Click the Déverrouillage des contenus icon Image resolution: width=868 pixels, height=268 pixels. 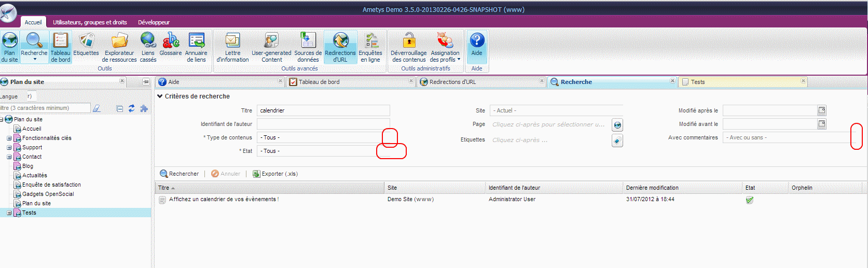409,47
